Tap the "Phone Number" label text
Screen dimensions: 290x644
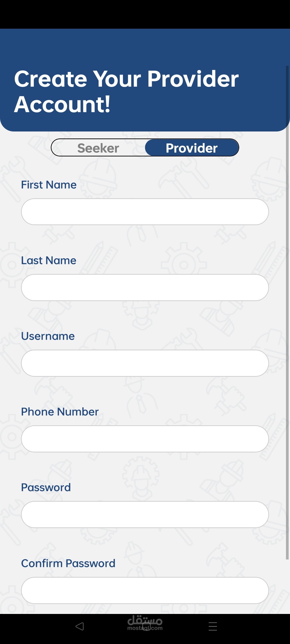point(60,412)
